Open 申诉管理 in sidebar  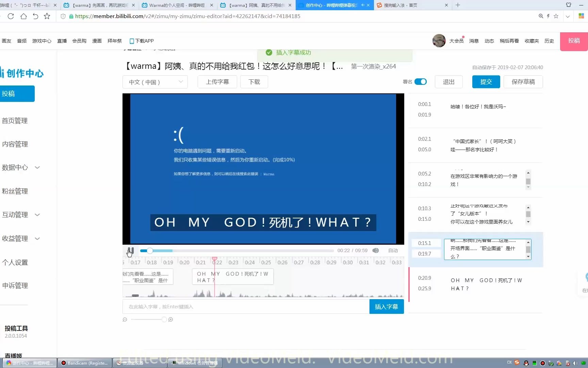click(x=15, y=286)
